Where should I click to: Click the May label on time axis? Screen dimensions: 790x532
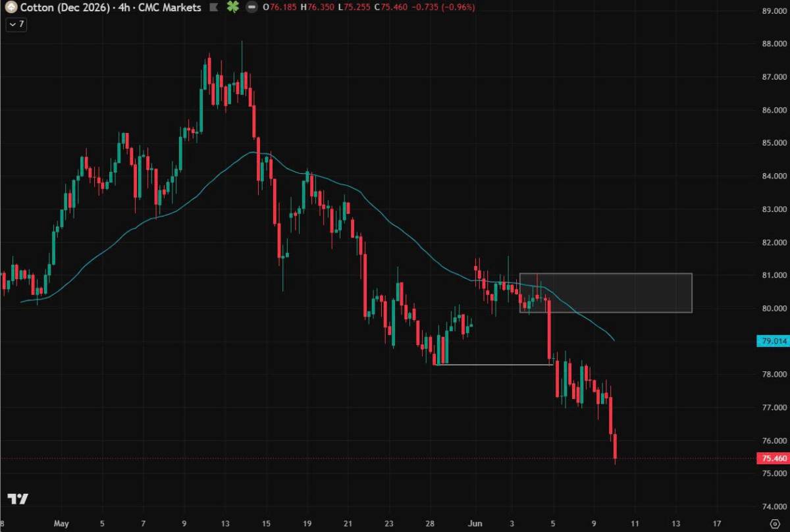(x=61, y=524)
